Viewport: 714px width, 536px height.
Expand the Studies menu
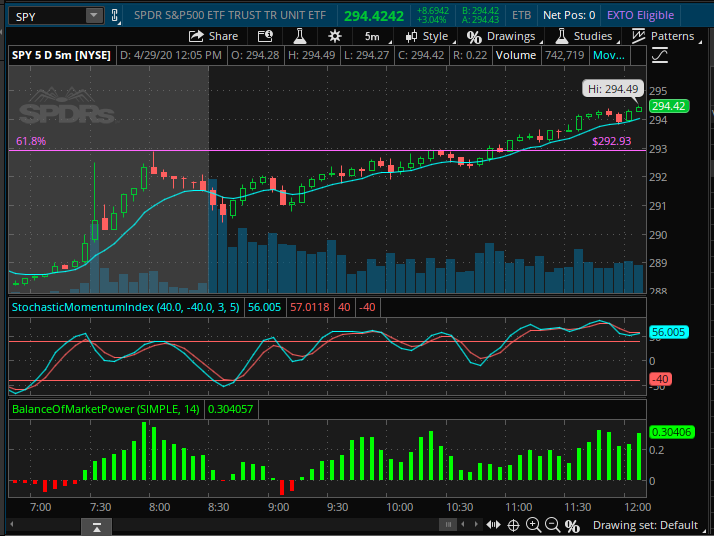(x=587, y=36)
